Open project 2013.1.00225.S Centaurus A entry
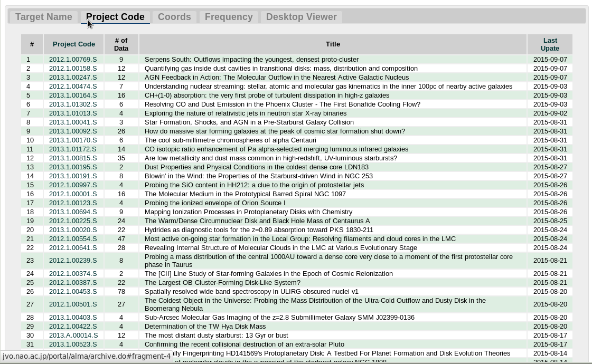Viewport: 592px width, 364px height. 73,221
